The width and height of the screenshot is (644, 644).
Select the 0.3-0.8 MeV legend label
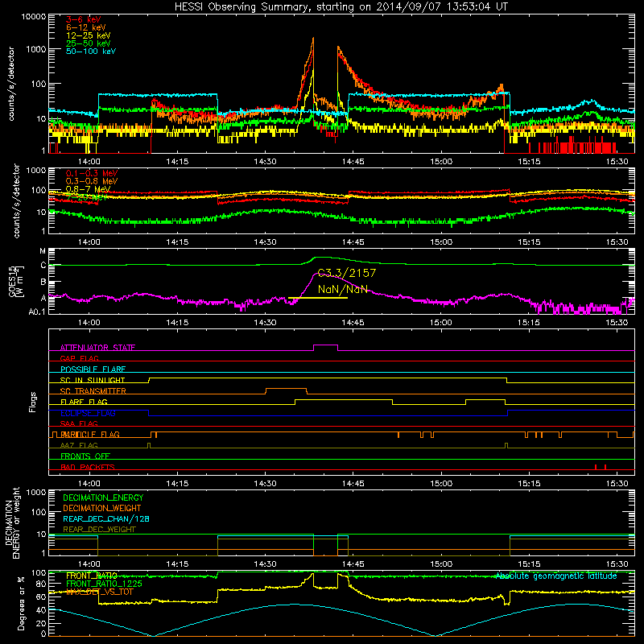tap(92, 181)
